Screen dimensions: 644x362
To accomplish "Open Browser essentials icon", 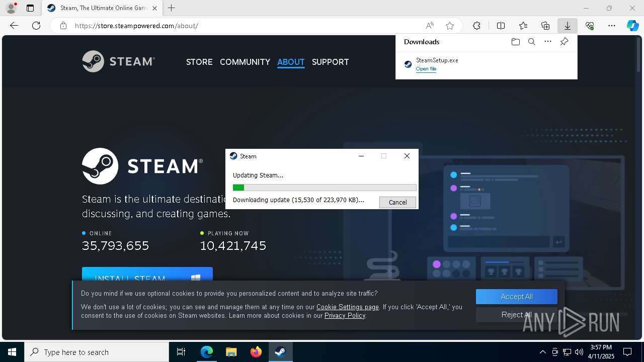I will pos(590,26).
